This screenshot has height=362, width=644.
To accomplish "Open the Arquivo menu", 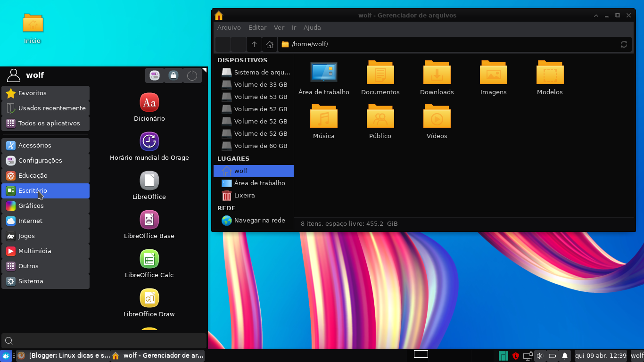I will click(x=229, y=27).
